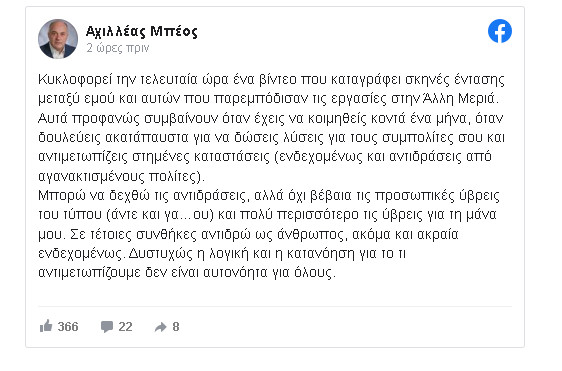Click the "2 ώρες πριν" timestamp

click(x=118, y=48)
